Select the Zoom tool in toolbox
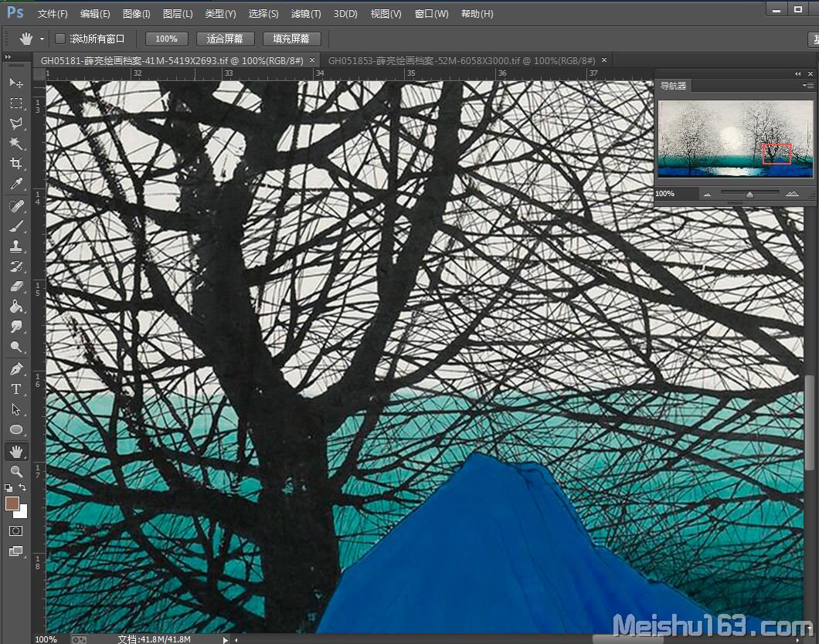The height and width of the screenshot is (644, 819). [16, 472]
